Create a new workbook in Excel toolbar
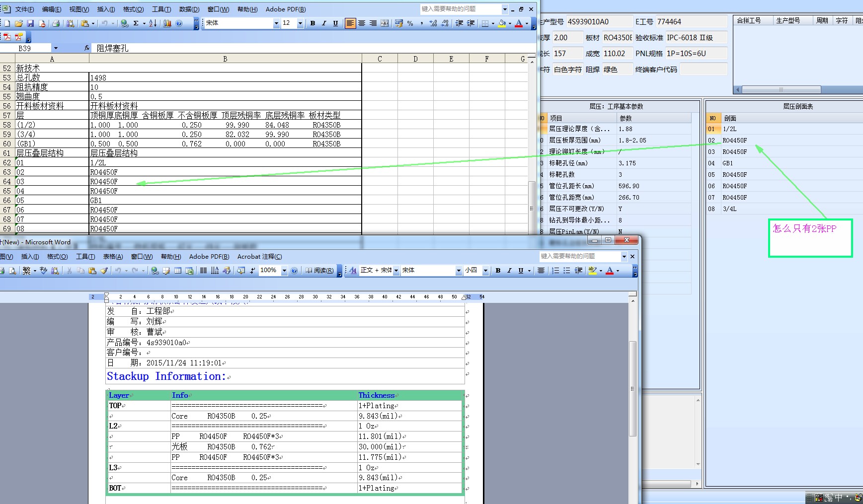Viewport: 863px width, 504px height. click(7, 23)
